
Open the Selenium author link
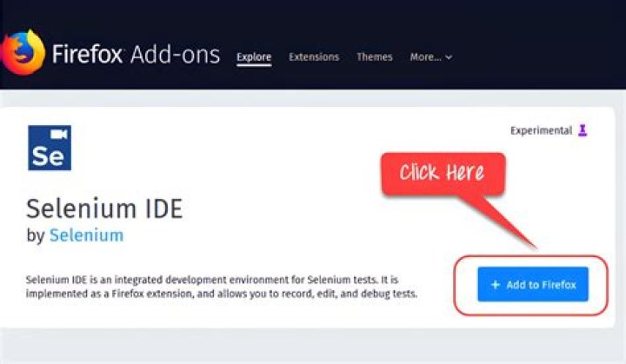pyautogui.click(x=86, y=235)
